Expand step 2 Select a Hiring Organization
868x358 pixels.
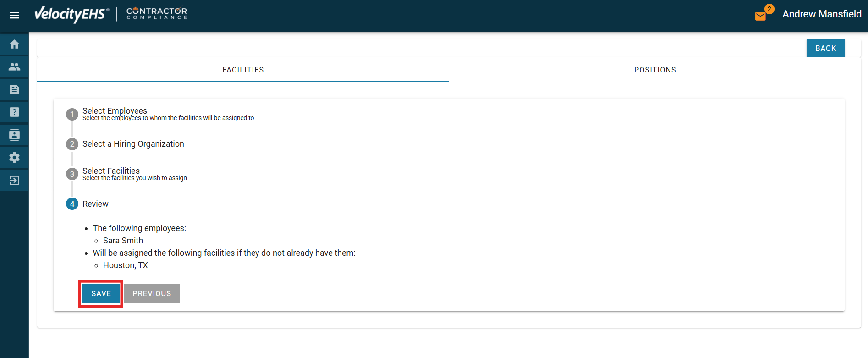(133, 144)
